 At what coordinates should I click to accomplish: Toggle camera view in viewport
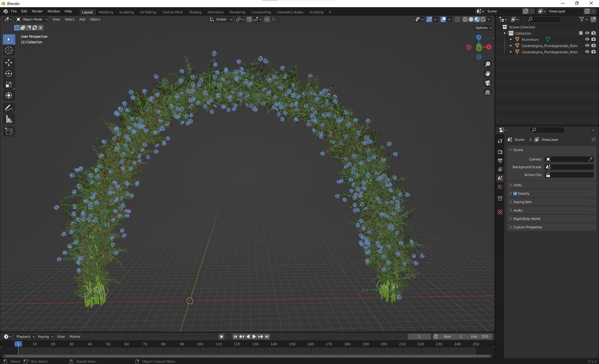[x=487, y=83]
